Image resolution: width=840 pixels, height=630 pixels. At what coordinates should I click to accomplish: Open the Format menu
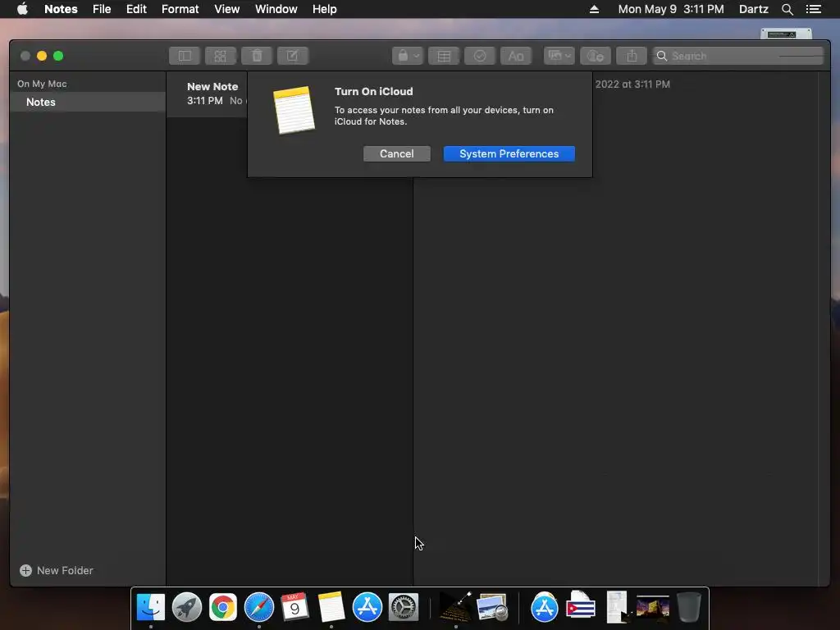[x=180, y=9]
